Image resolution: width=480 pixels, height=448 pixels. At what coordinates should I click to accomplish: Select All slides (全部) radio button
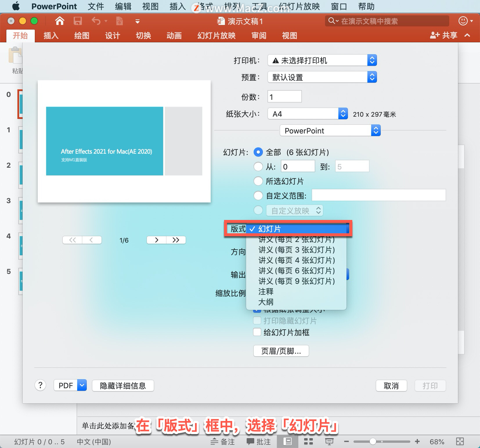(x=258, y=152)
